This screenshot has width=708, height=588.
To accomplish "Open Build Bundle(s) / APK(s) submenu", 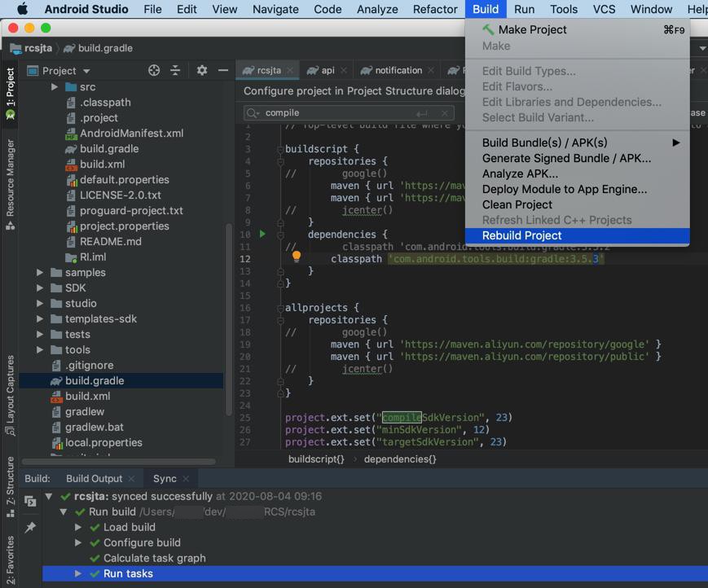I will [x=577, y=143].
